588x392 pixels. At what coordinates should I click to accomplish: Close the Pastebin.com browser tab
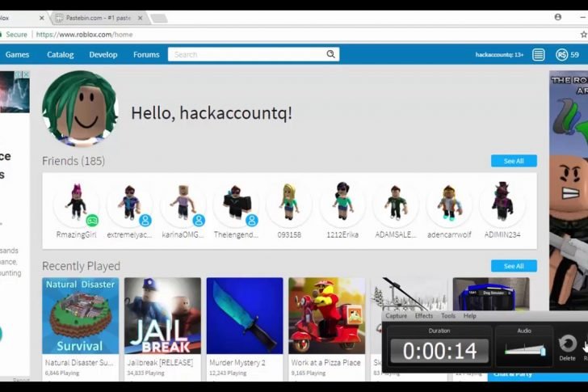tap(140, 18)
